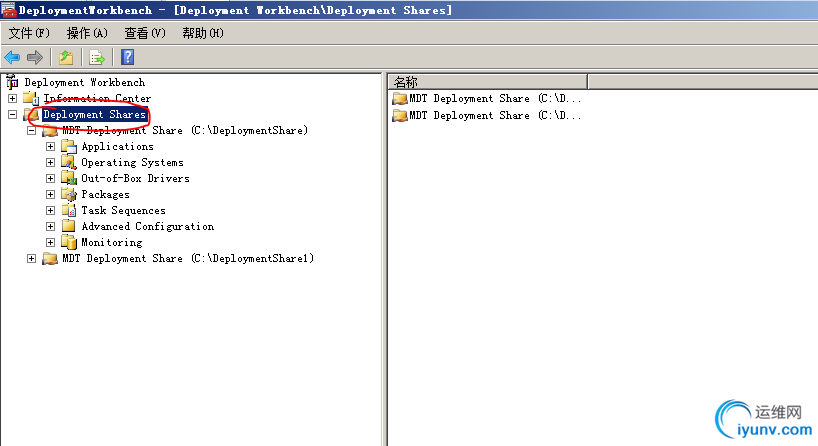Viewport: 818px width, 446px height.
Task: Expand the Task Sequences node
Action: (x=50, y=210)
